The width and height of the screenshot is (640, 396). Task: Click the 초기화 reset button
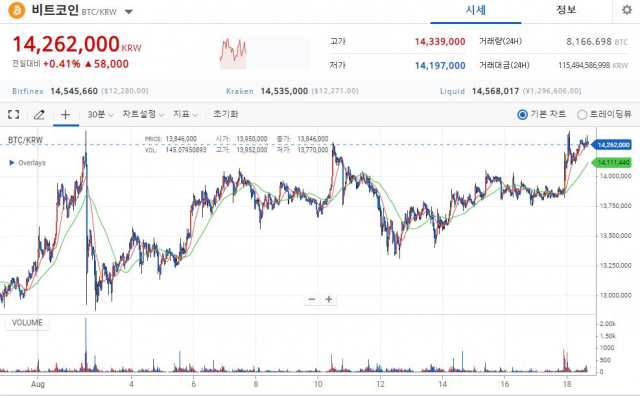[225, 114]
